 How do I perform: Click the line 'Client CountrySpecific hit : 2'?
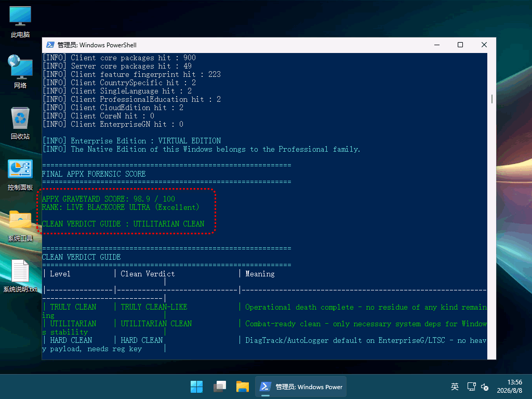click(119, 83)
